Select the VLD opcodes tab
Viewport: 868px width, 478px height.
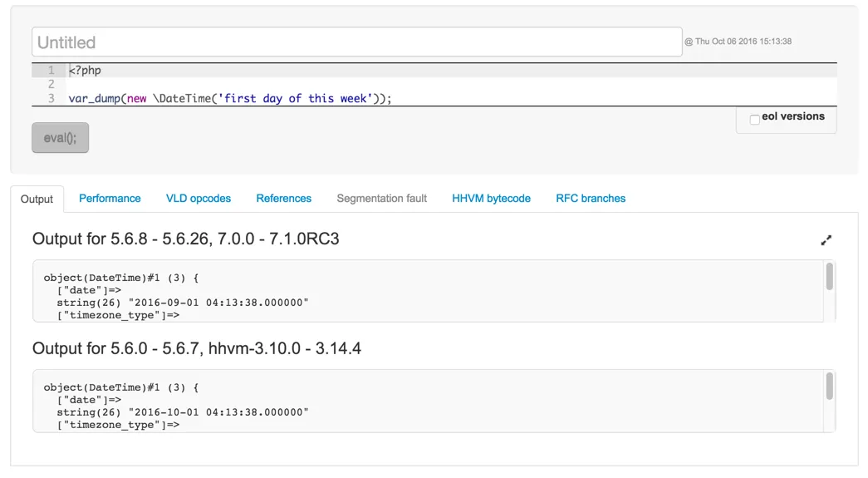tap(199, 199)
